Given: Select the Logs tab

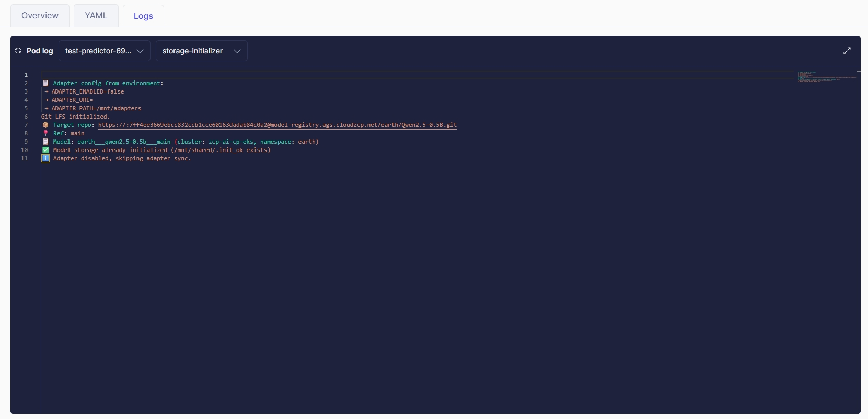Looking at the screenshot, I should (143, 16).
